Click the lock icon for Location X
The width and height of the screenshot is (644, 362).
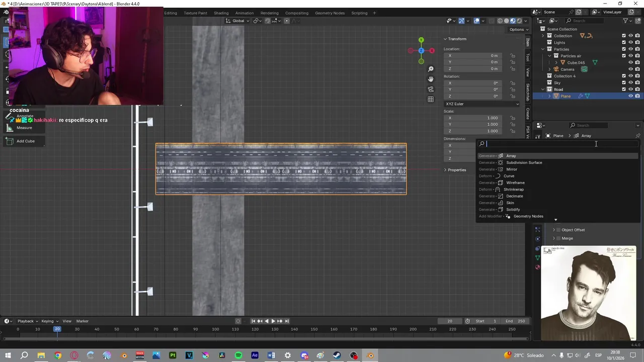(513, 56)
